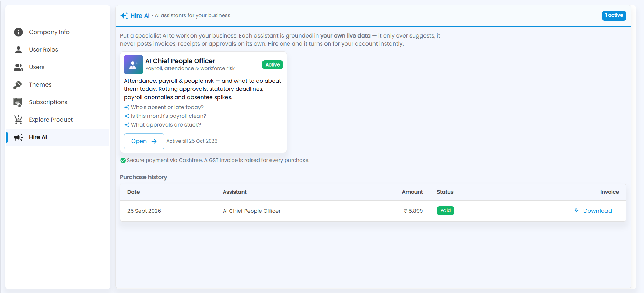Click the green checkmark secure payment icon
This screenshot has width=644, height=293.
click(123, 161)
